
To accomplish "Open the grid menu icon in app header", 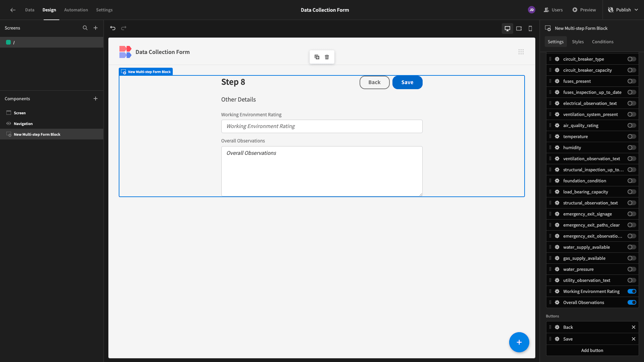I will pyautogui.click(x=521, y=52).
